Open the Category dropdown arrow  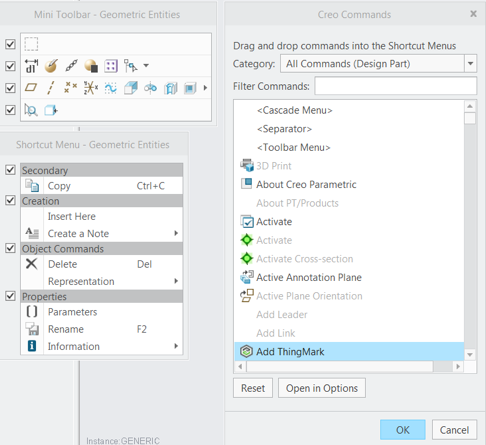[470, 63]
